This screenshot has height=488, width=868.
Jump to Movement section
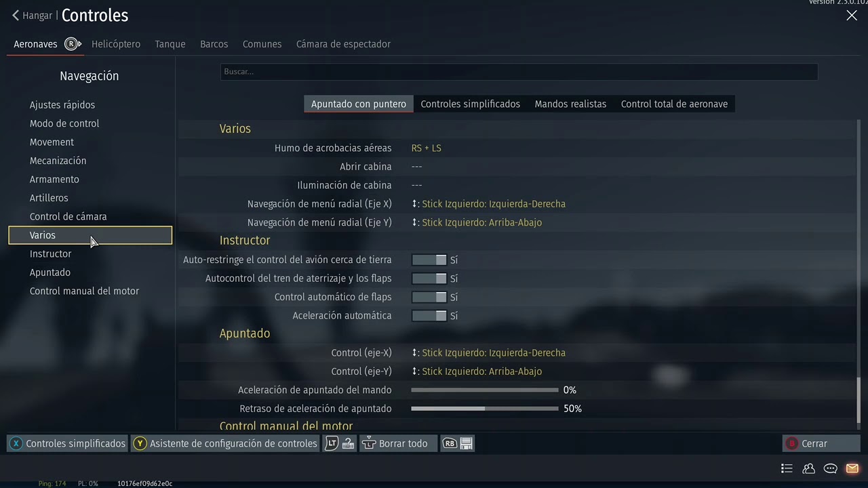(52, 142)
